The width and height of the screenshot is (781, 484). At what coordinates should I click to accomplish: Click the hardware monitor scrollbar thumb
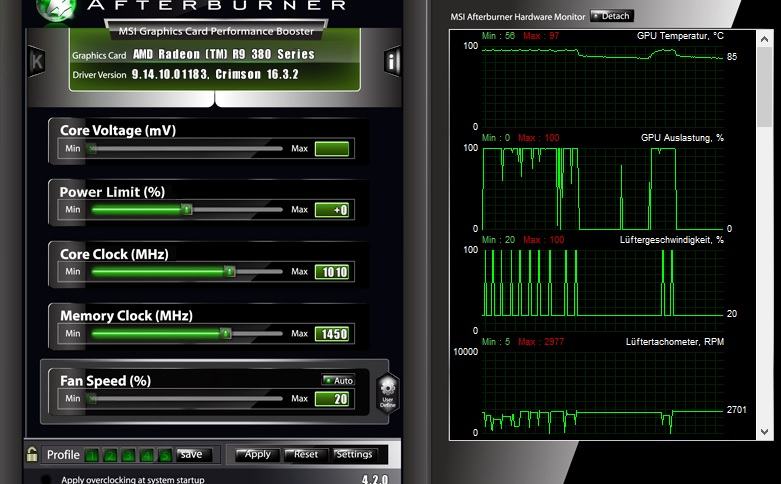pyautogui.click(x=765, y=88)
